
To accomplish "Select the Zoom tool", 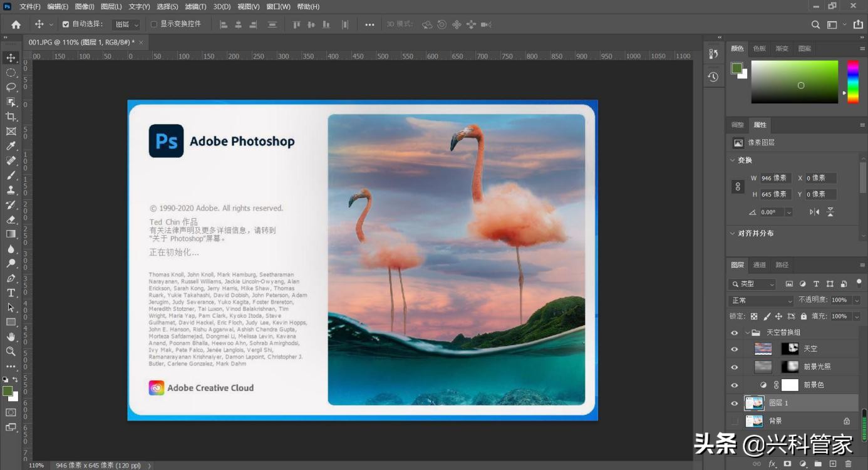I will (11, 352).
